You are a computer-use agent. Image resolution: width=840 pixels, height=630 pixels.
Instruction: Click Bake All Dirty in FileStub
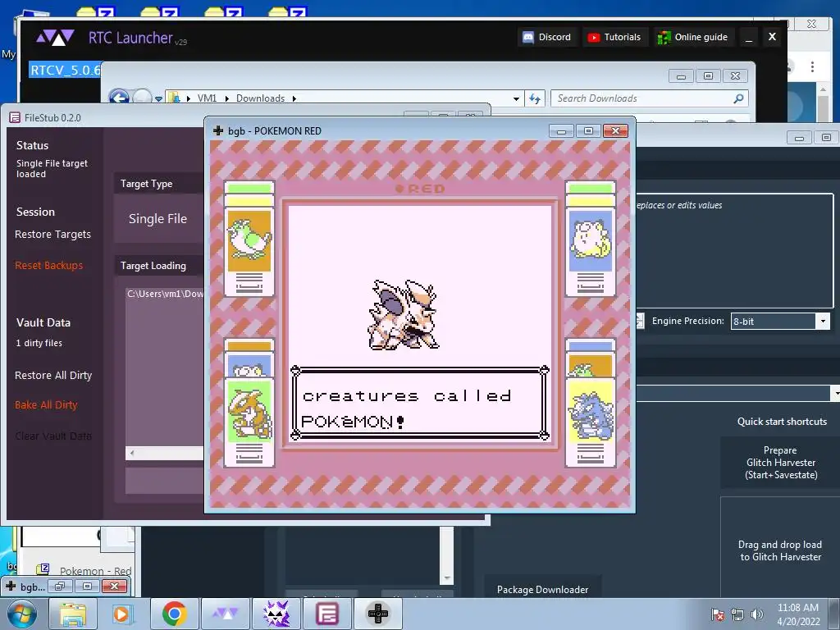(46, 405)
